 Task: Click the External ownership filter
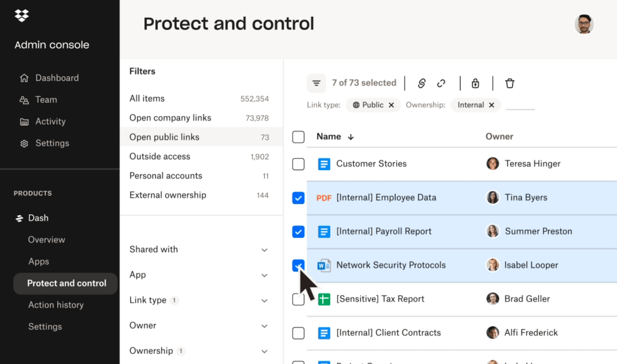click(x=168, y=195)
